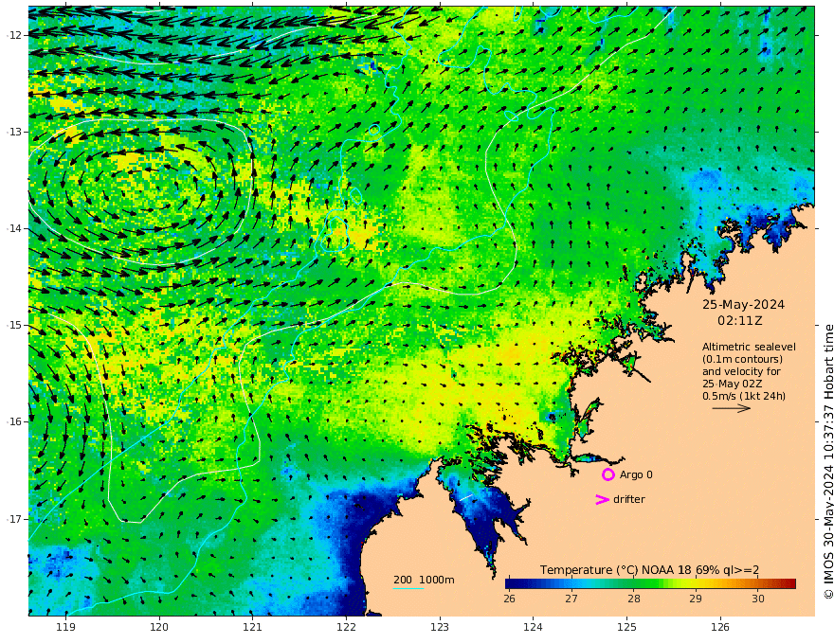This screenshot has width=834, height=644.
Task: Click the Temperature (°C) NOAA 18 title
Action: (x=649, y=570)
